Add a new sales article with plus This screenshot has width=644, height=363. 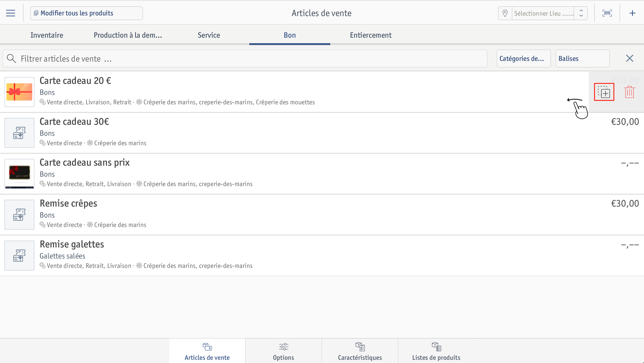click(x=632, y=13)
